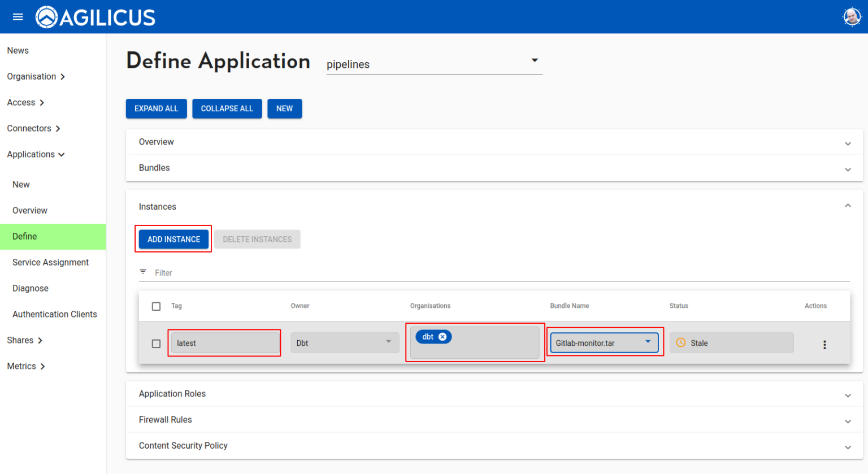Screen dimensions: 868x474
Task: Open the pipelines application selector
Action: (x=533, y=60)
